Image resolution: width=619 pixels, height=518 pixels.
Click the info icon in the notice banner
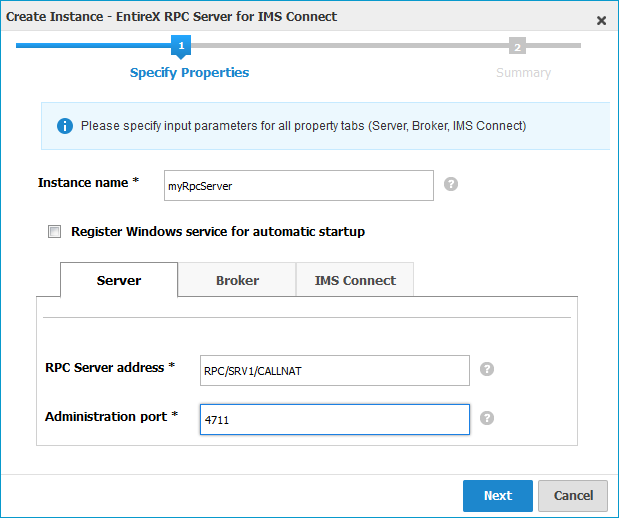click(x=65, y=126)
